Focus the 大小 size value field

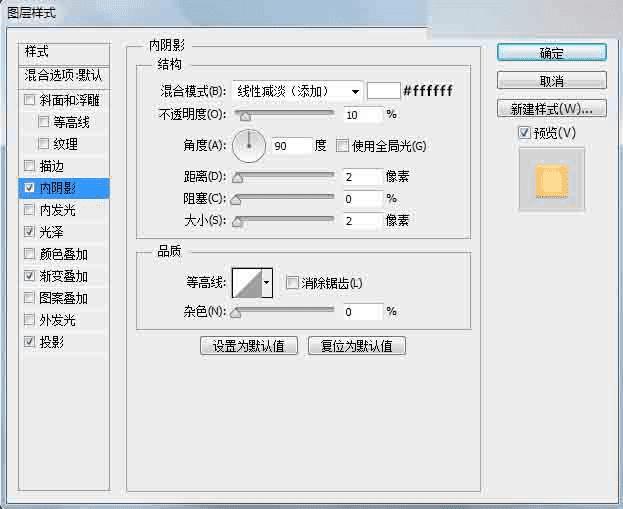pyautogui.click(x=364, y=220)
